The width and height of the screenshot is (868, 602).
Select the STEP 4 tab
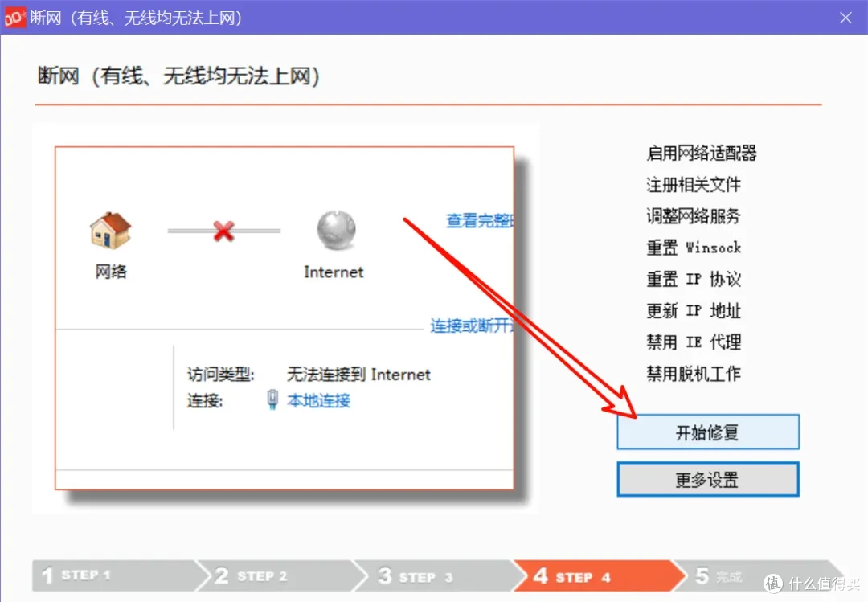[x=600, y=576]
